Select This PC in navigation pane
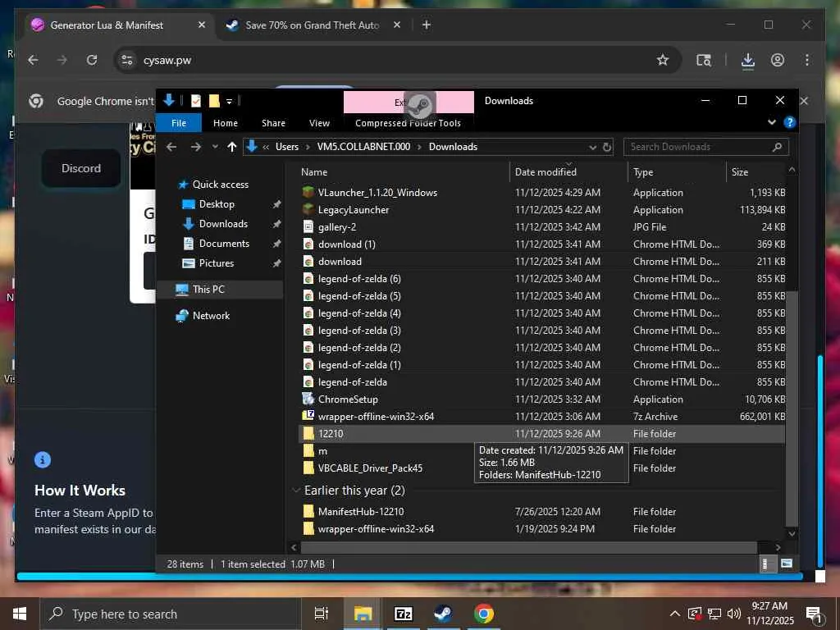The width and height of the screenshot is (840, 630). pyautogui.click(x=208, y=290)
